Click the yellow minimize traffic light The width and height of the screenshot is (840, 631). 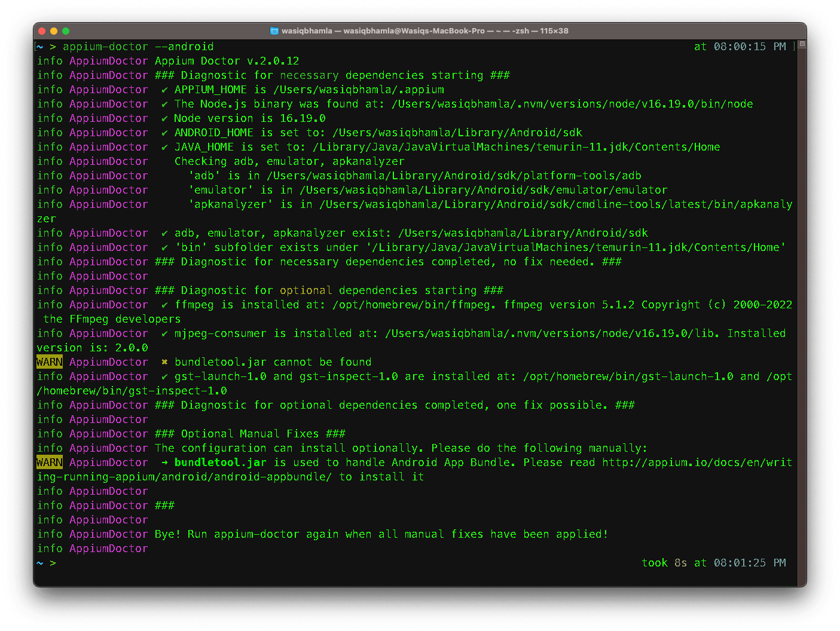[x=53, y=30]
